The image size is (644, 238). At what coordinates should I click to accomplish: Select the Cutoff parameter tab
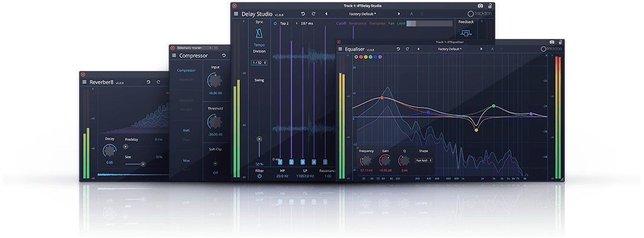coord(341,24)
